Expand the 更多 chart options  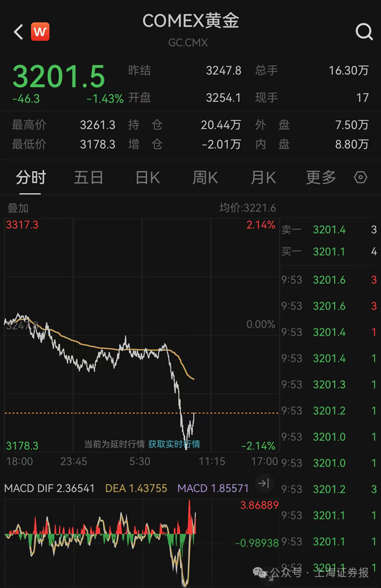click(x=321, y=178)
